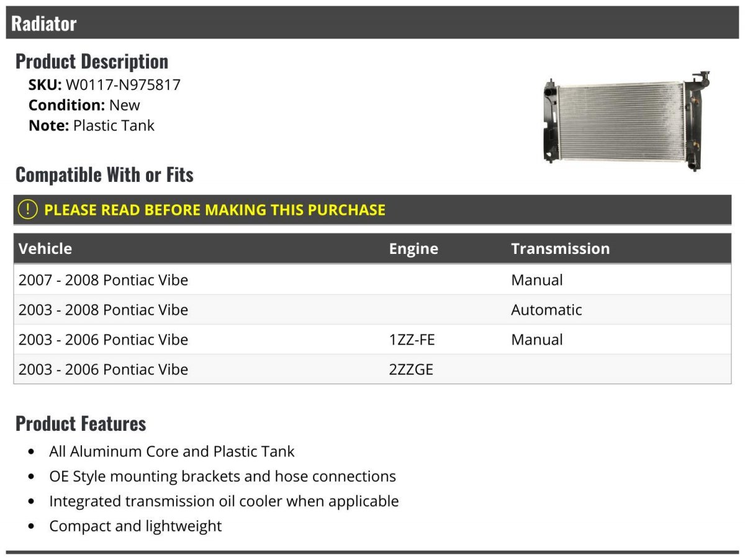Click the "Compact and lightweight" feature text
This screenshot has height=560, width=745.
click(x=135, y=526)
